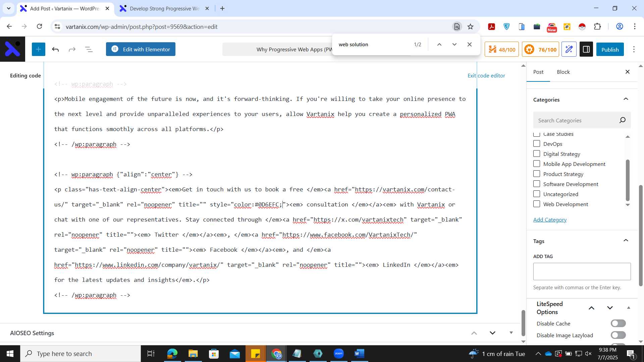Viewport: 644px width, 362px height.
Task: Redo the last undone edit
Action: point(72,49)
